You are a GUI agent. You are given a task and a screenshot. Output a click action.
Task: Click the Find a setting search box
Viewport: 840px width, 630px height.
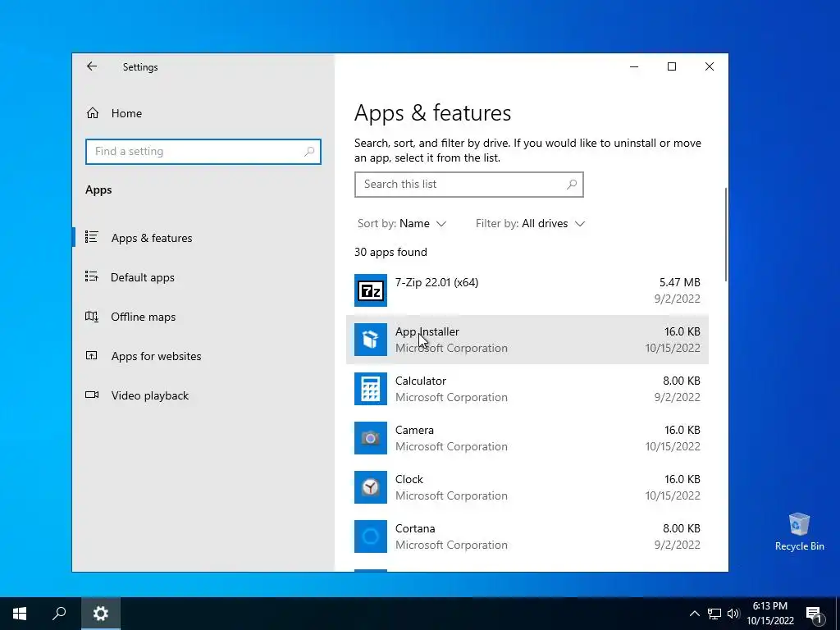pos(203,152)
